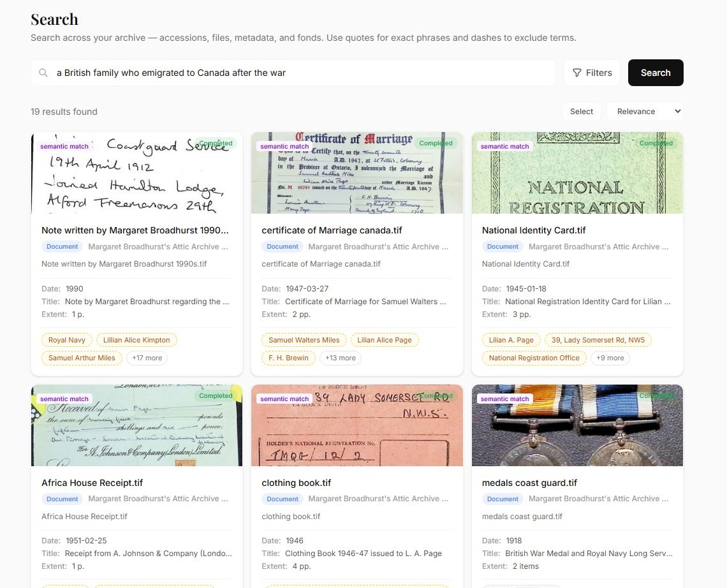Open the coast guard medals thumbnail
The width and height of the screenshot is (727, 588).
tap(577, 425)
